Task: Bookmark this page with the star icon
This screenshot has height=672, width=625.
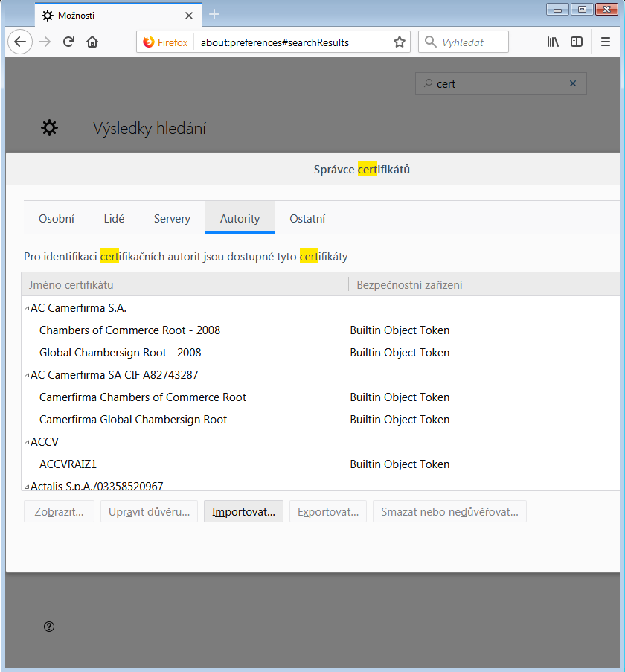Action: tap(399, 42)
